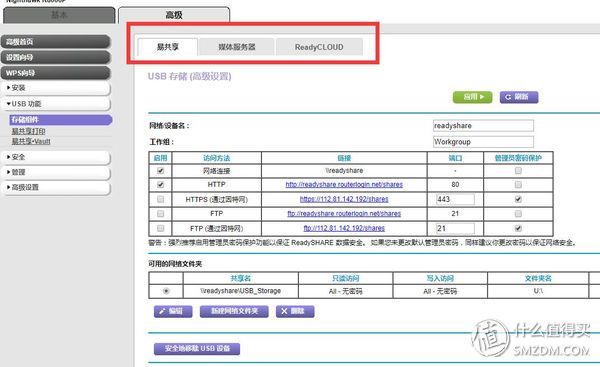Open the 易共享 tab
The height and width of the screenshot is (367, 600).
(168, 47)
